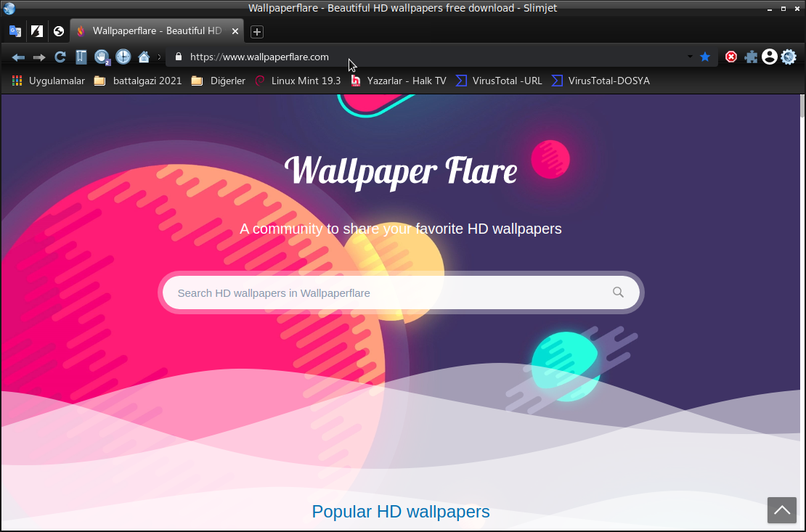Switch to the pinned globe tab

59,31
